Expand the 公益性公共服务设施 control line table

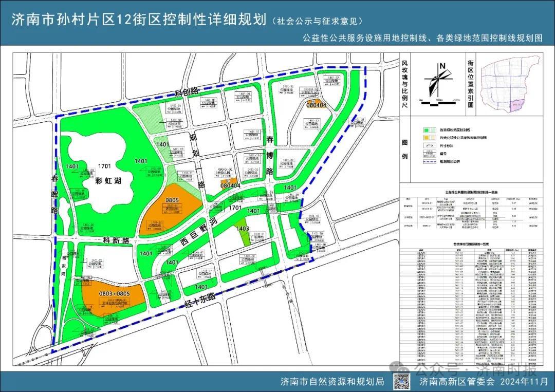click(472, 192)
